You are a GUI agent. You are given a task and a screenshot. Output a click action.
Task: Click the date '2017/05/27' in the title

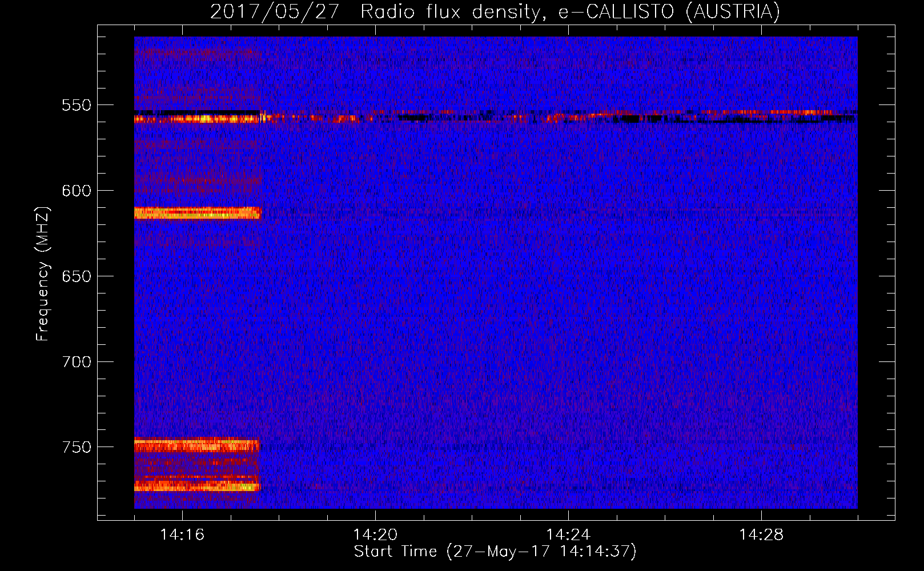(275, 12)
